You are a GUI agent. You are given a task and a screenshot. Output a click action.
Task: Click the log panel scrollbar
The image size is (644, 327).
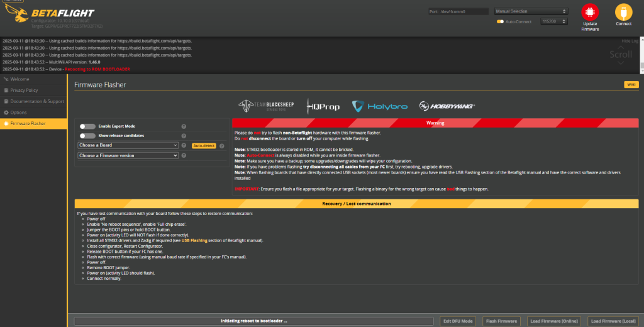click(x=641, y=55)
